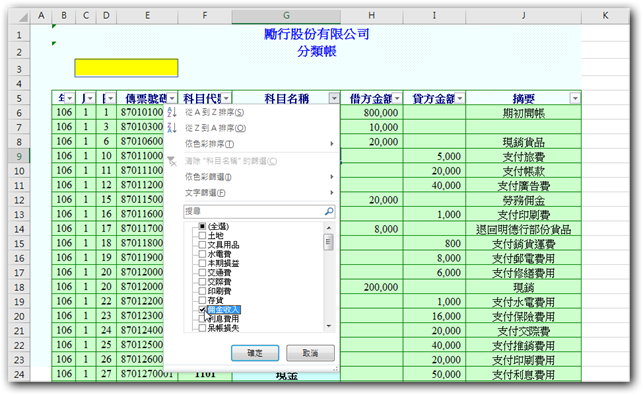Click the 支付銷貨運費 summary cell

coord(524,244)
